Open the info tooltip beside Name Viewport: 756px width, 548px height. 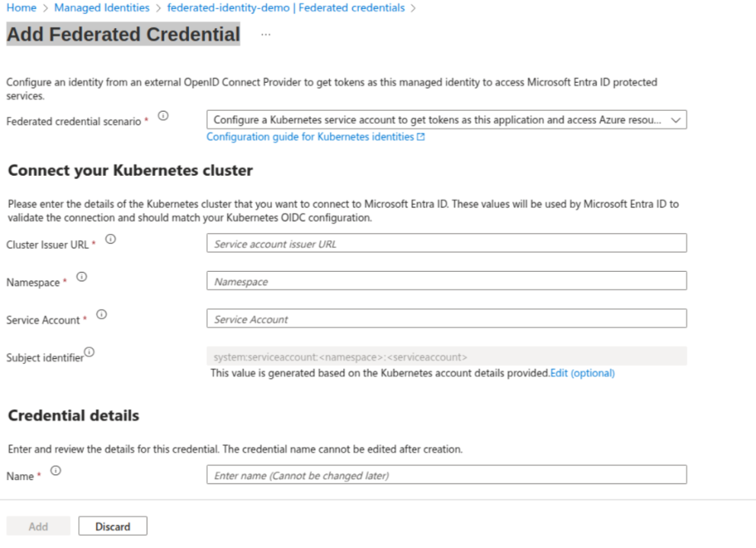(55, 468)
